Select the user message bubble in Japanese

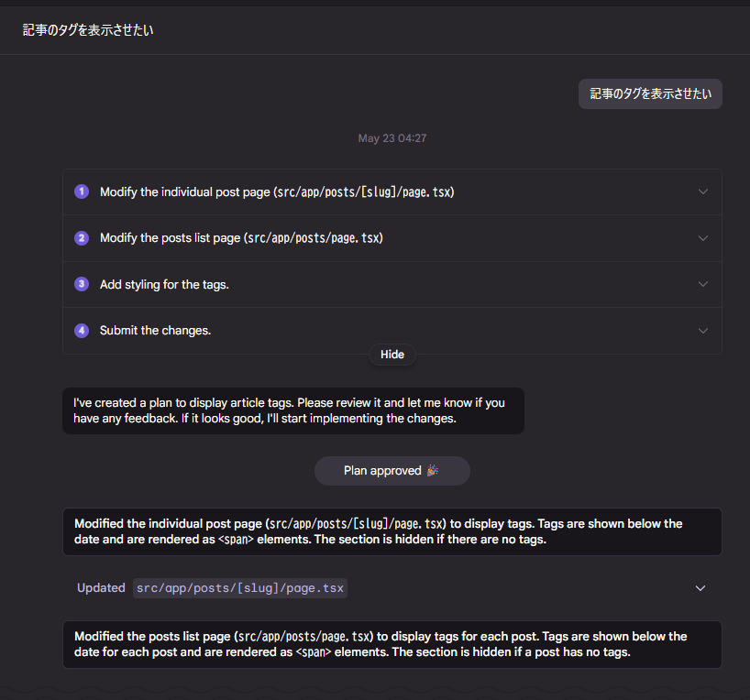650,93
